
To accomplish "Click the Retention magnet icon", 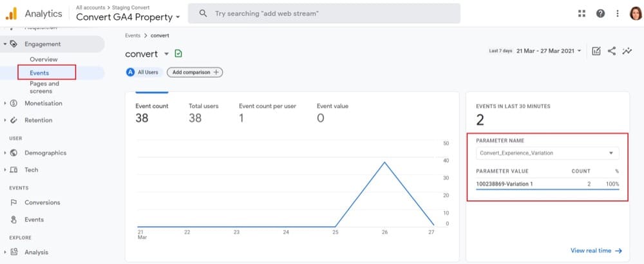I will coord(14,120).
